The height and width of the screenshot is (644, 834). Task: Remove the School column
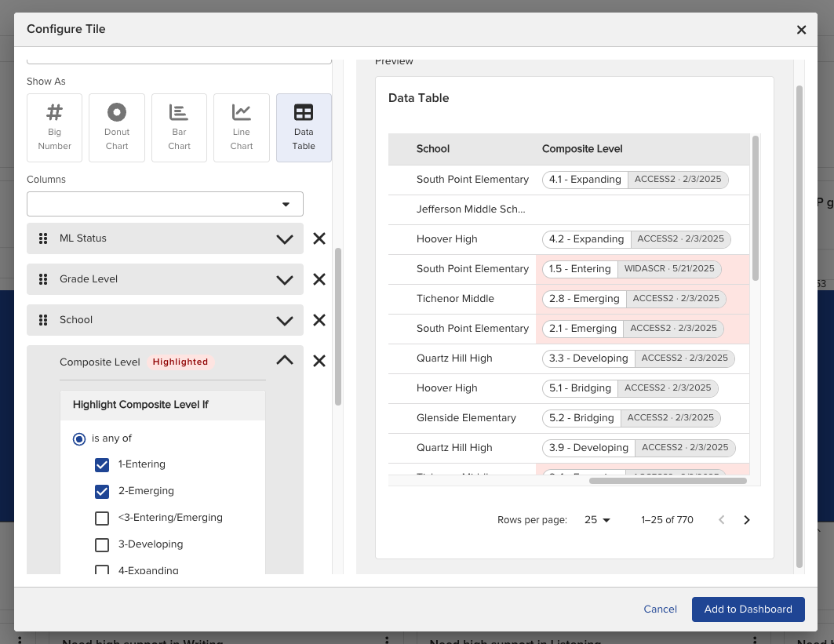pos(319,320)
